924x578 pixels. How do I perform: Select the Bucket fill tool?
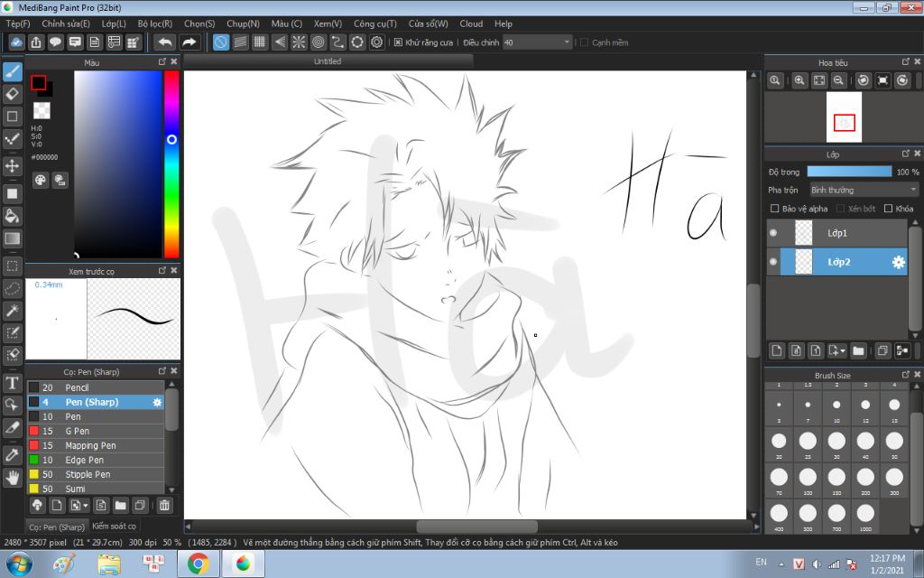tap(13, 216)
